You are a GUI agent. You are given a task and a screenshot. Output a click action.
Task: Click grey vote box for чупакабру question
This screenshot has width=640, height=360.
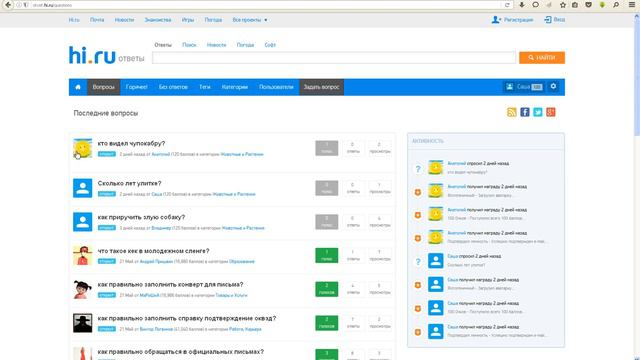coord(327,148)
